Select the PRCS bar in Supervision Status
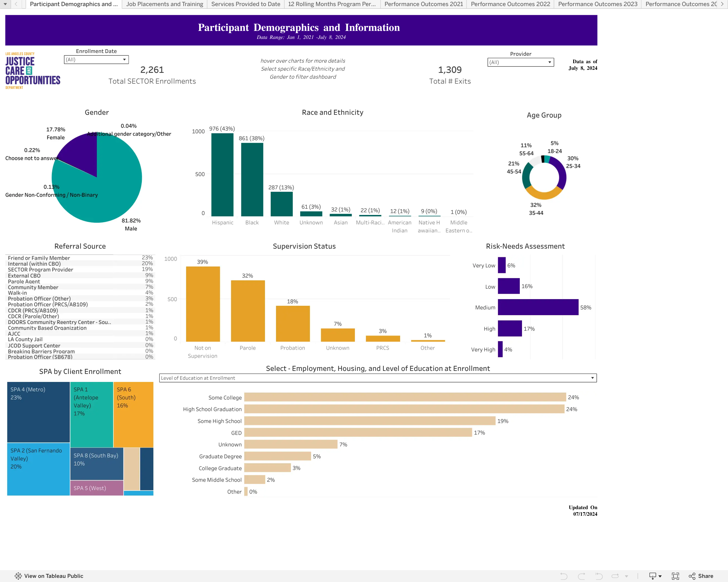This screenshot has height=582, width=728. tap(383, 339)
